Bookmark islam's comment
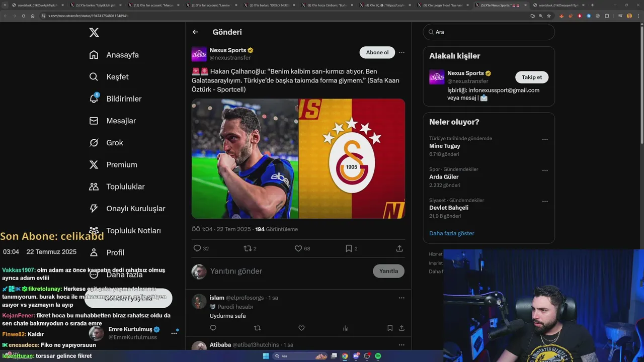The width and height of the screenshot is (644, 362). [390, 328]
